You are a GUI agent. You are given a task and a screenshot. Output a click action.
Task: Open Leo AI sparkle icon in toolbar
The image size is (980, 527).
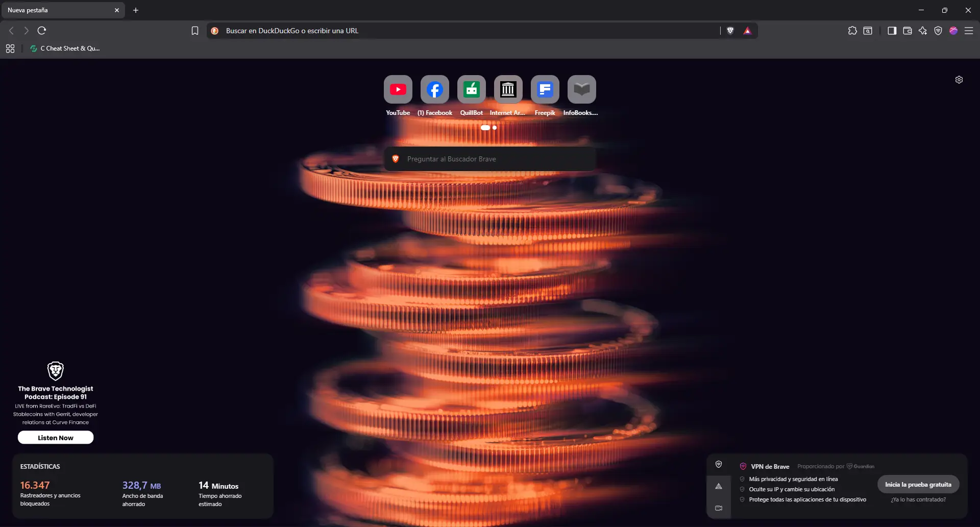(x=923, y=31)
